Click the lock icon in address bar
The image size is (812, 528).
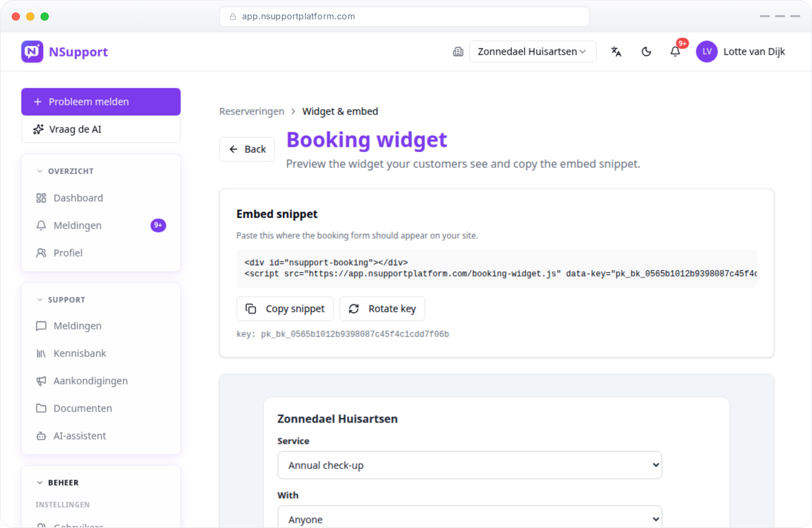(x=233, y=16)
